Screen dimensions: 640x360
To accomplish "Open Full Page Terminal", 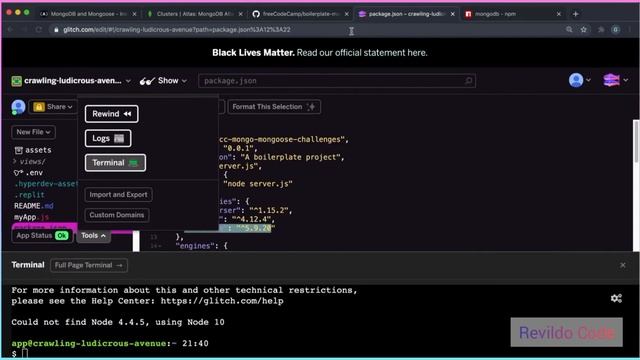I will coord(89,265).
